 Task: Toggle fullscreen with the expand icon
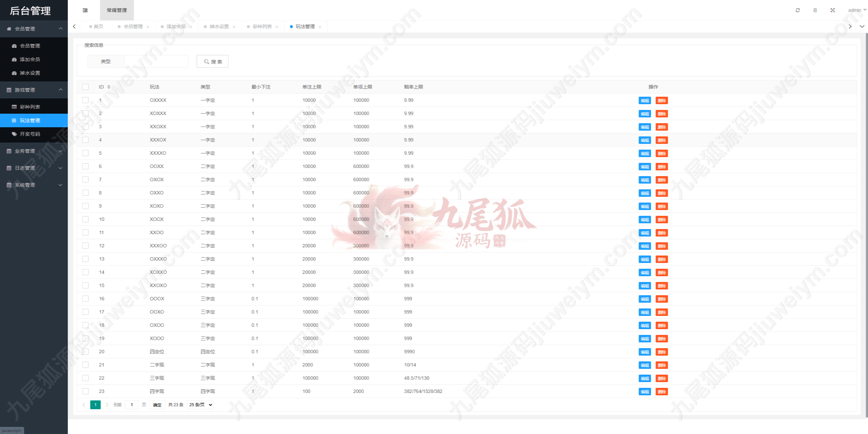coord(833,10)
